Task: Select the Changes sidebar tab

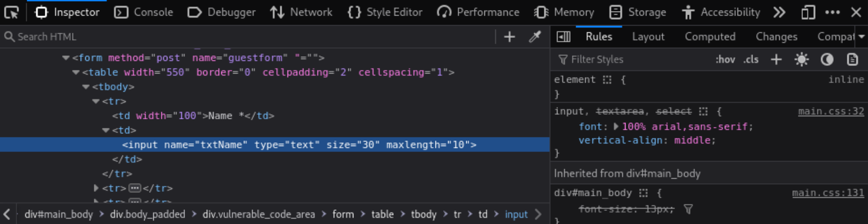Action: tap(776, 37)
